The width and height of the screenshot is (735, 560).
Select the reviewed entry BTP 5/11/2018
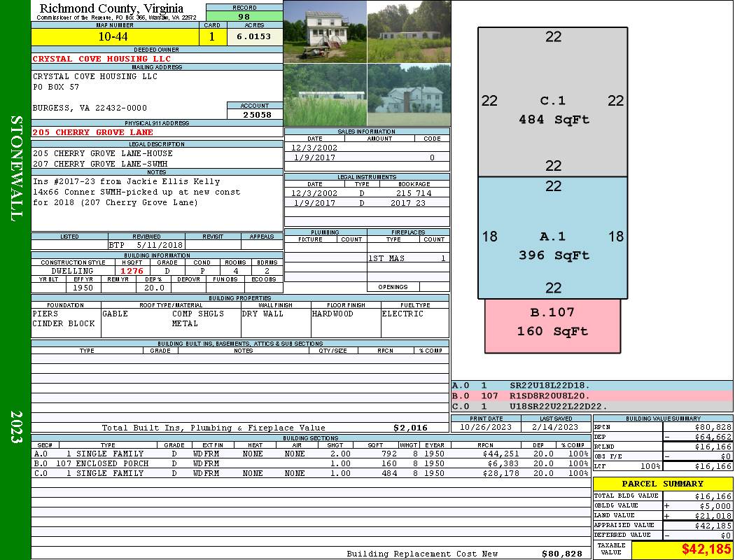146,245
